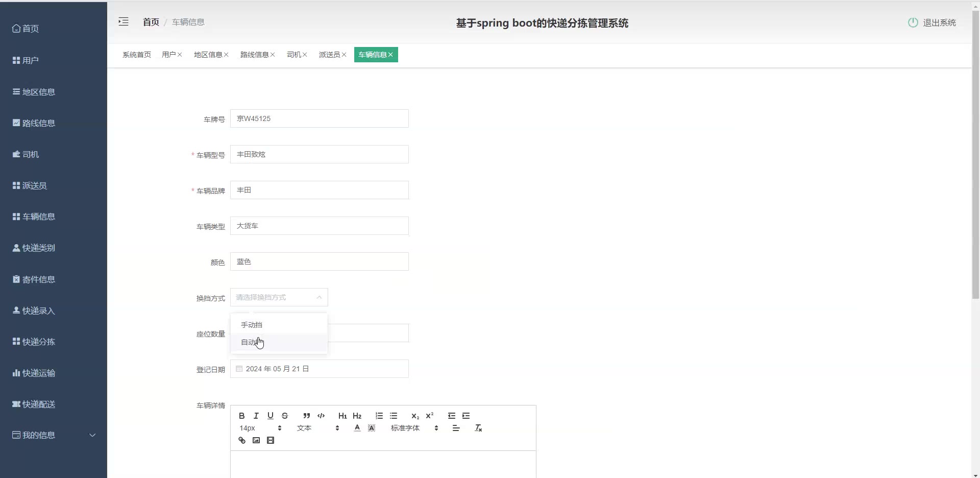Open 快递录入 in sidebar
This screenshot has height=478, width=980.
(54, 310)
